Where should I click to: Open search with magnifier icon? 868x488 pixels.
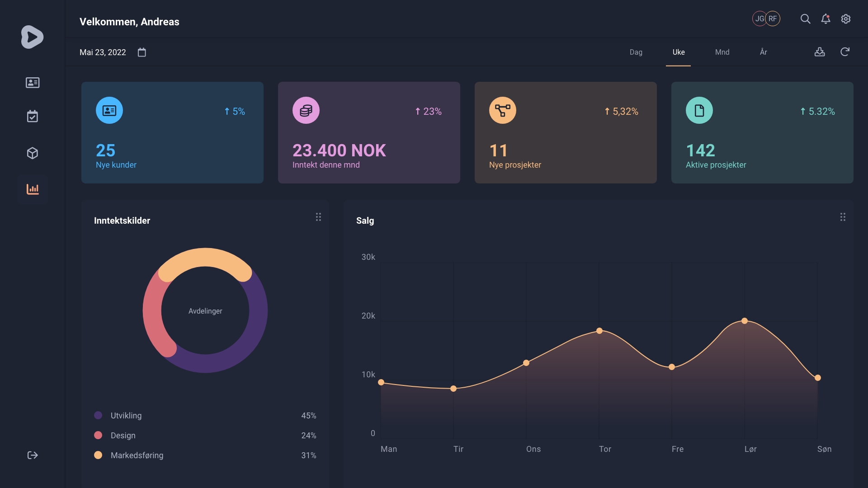point(805,19)
